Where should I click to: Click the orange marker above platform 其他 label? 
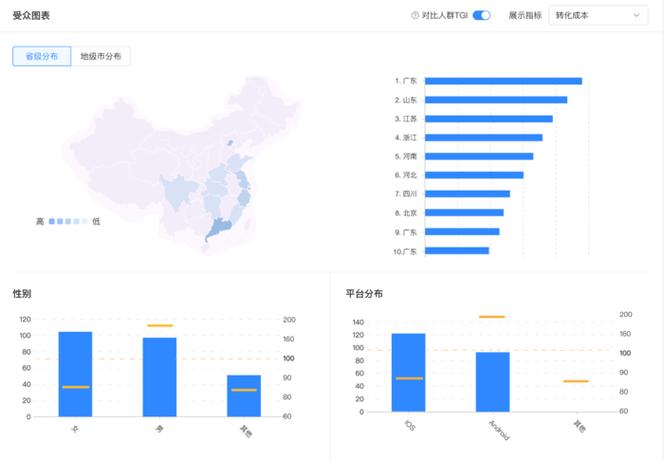point(576,381)
